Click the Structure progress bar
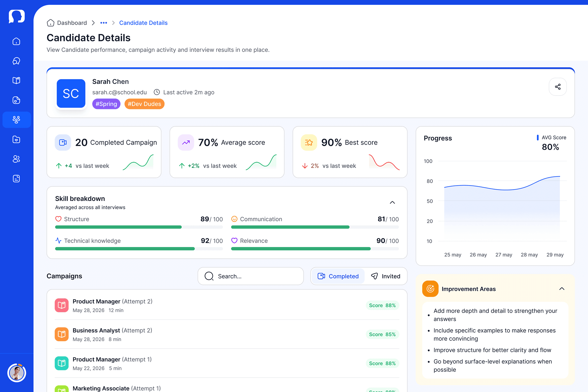This screenshot has width=588, height=392. point(139,227)
